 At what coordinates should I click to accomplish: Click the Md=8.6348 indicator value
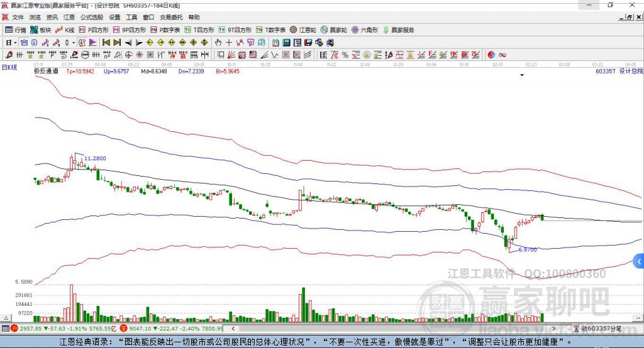pyautogui.click(x=154, y=72)
